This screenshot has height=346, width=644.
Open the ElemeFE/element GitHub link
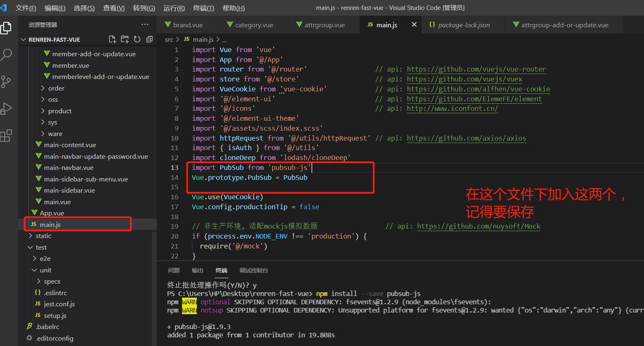(474, 99)
